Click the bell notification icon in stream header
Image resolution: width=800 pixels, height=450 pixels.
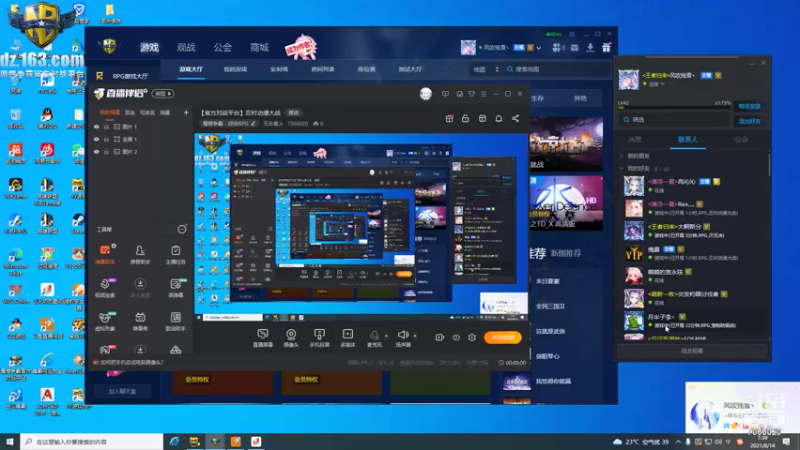(498, 118)
